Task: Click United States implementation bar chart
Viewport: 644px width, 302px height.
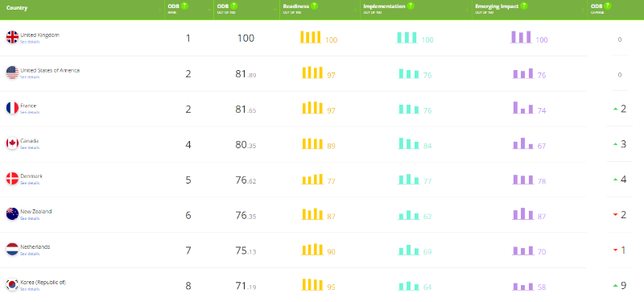Action: tap(409, 73)
